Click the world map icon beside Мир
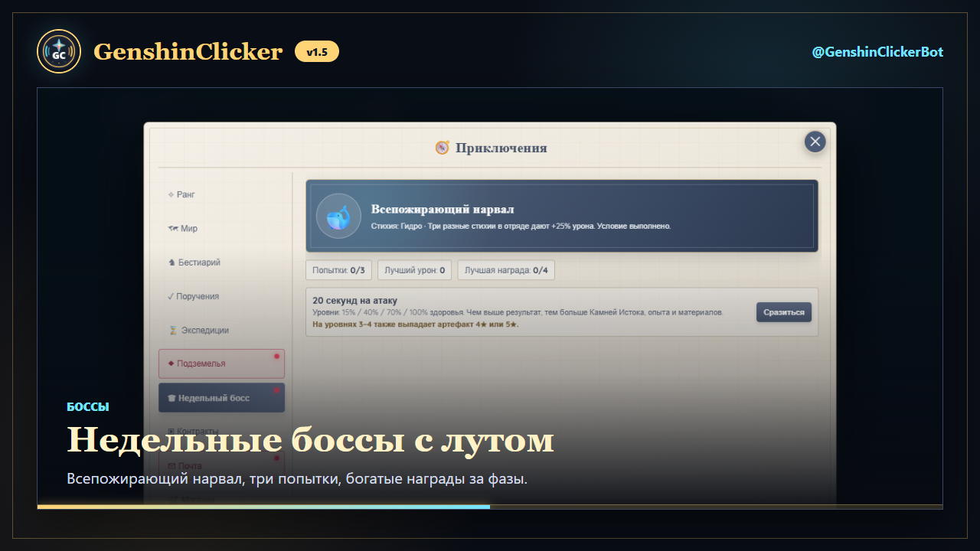This screenshot has height=551, width=980. [x=172, y=228]
